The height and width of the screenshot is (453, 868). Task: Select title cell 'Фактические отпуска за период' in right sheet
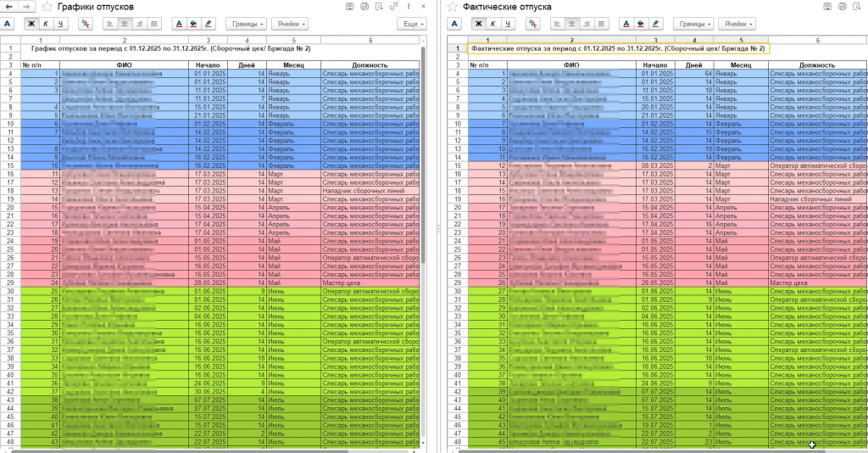click(618, 48)
